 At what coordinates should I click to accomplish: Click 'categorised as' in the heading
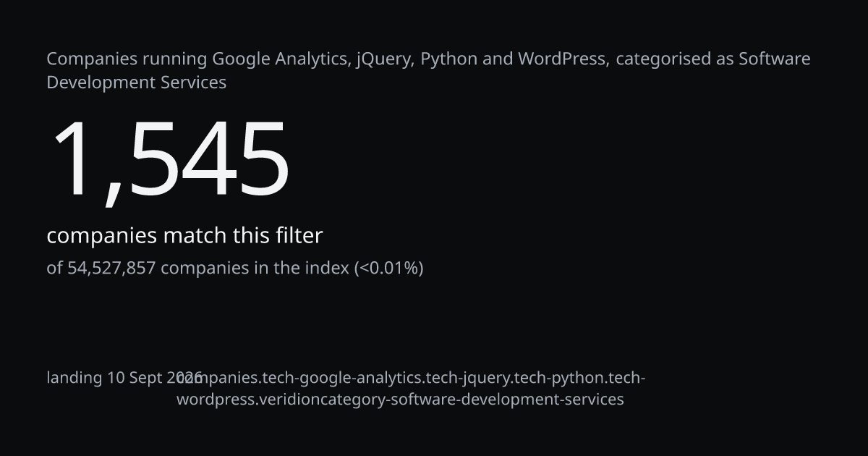tap(675, 59)
